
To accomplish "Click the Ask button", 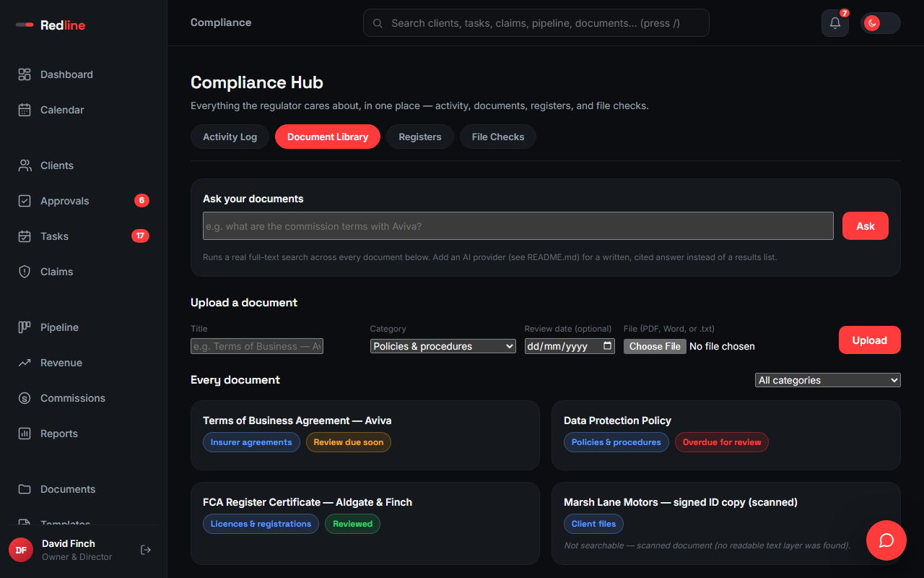I will pos(866,226).
